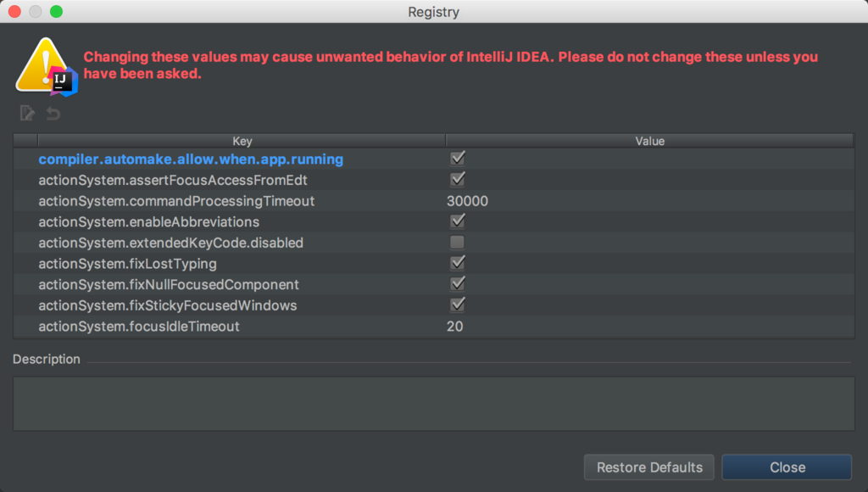The image size is (868, 492).
Task: Toggle the actionSystem.fixLostTyping checkbox
Action: 458,263
